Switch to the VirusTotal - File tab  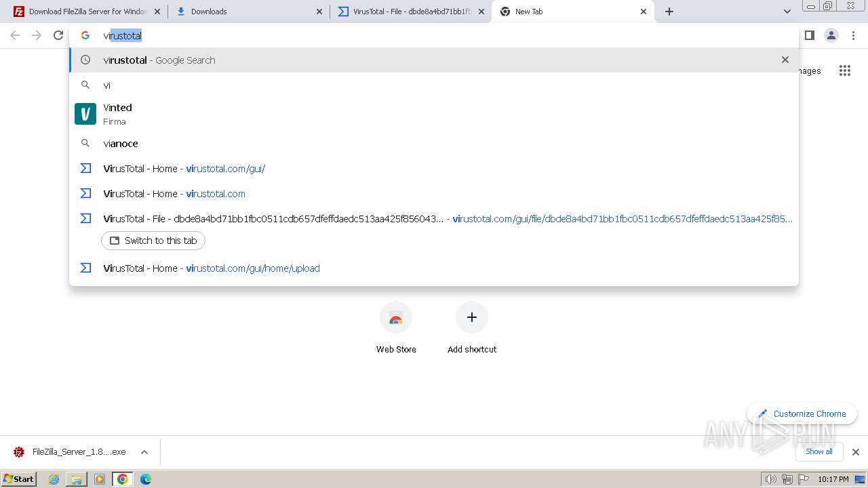point(411,12)
